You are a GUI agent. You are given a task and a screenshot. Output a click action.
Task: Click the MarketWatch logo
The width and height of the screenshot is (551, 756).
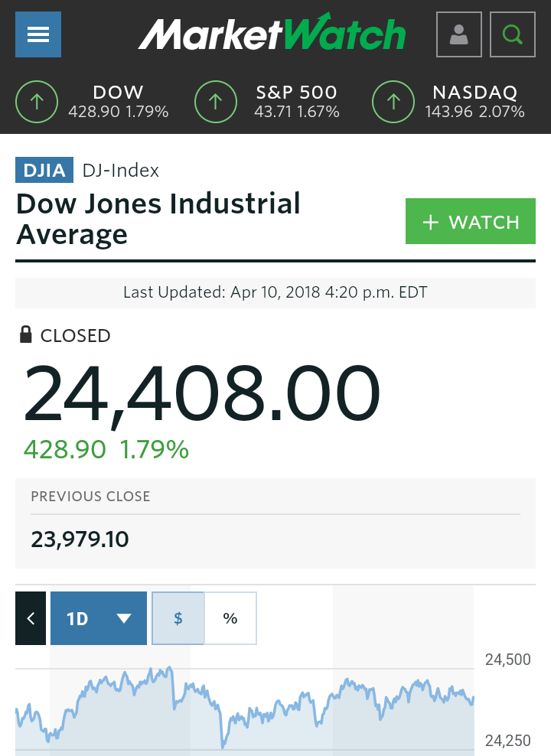[x=272, y=33]
